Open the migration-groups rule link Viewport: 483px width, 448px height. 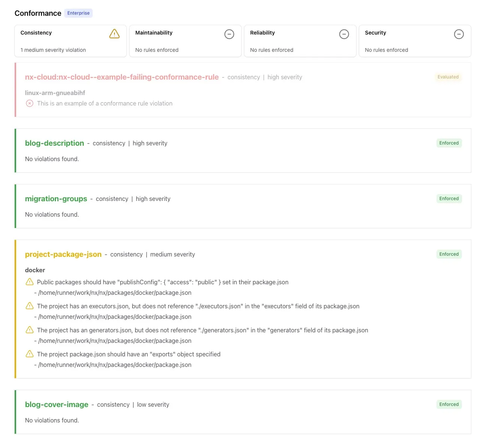pos(56,199)
